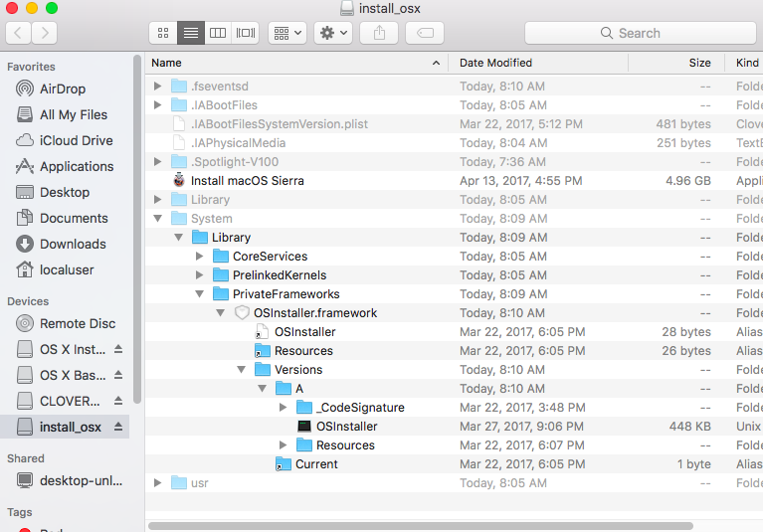Screen dimensions: 763x532
Task: Collapse the PrivateFrameworks folder
Action: coord(200,294)
